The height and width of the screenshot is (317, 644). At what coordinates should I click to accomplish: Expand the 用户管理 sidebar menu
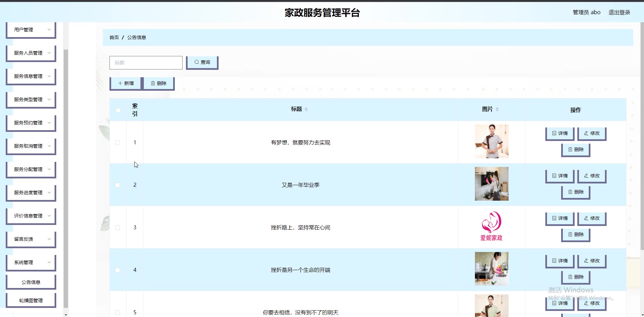point(31,30)
